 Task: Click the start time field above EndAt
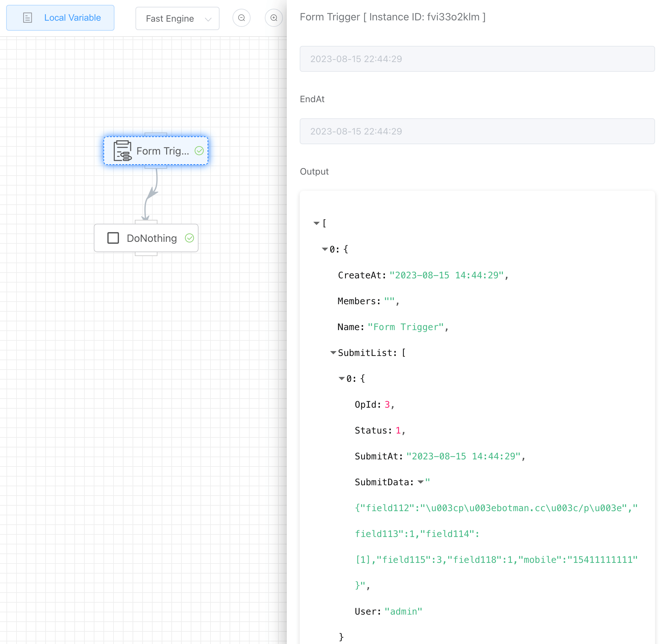pos(477,59)
